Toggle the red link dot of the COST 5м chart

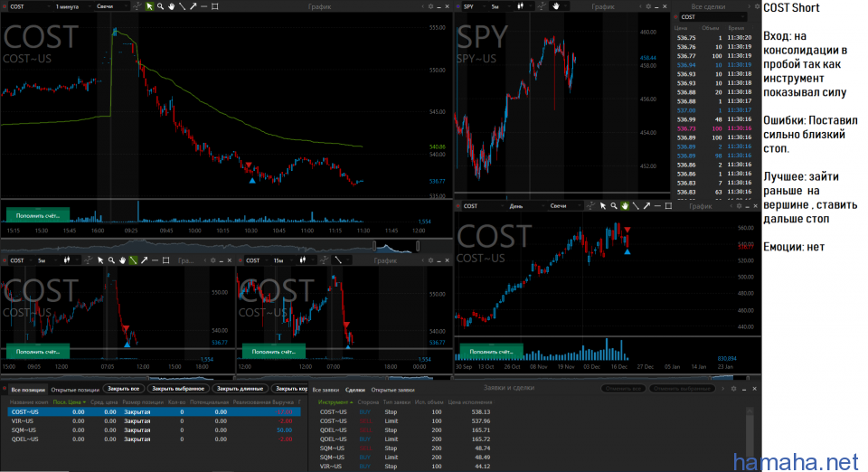5,260
